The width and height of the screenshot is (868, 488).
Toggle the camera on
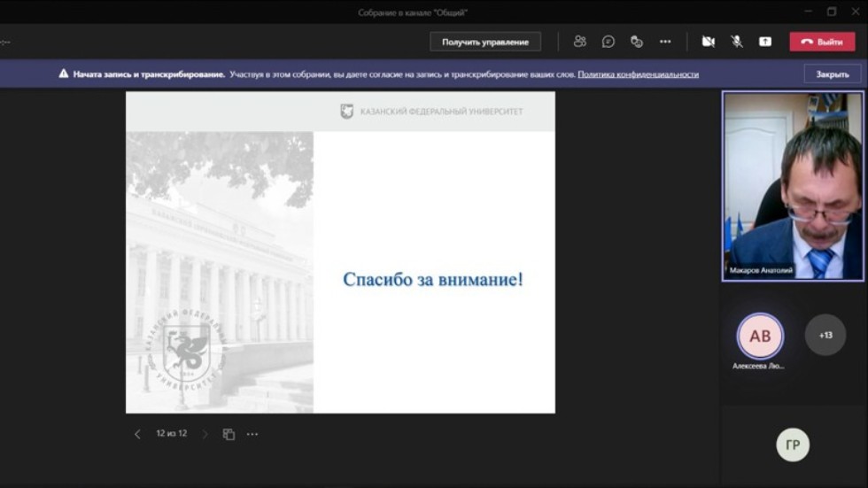point(708,42)
